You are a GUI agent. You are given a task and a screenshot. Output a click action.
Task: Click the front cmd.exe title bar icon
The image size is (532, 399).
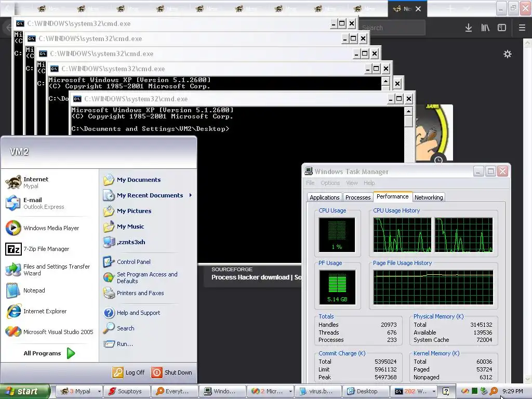click(77, 99)
